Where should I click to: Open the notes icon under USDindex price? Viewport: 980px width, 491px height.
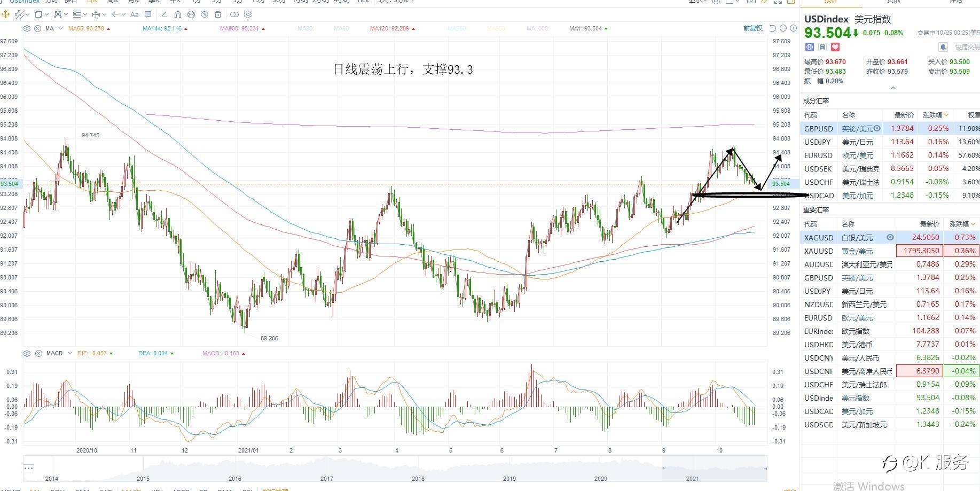point(822,47)
